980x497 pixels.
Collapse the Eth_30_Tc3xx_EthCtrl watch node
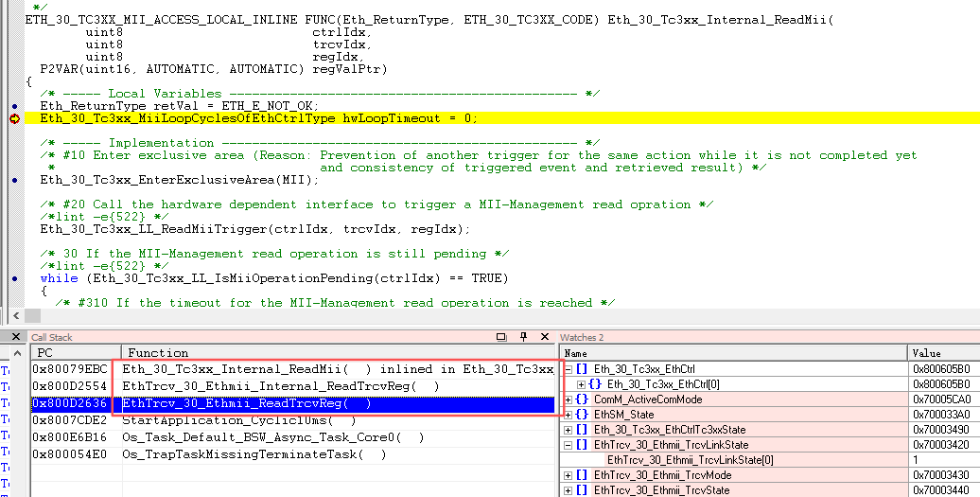pos(569,369)
